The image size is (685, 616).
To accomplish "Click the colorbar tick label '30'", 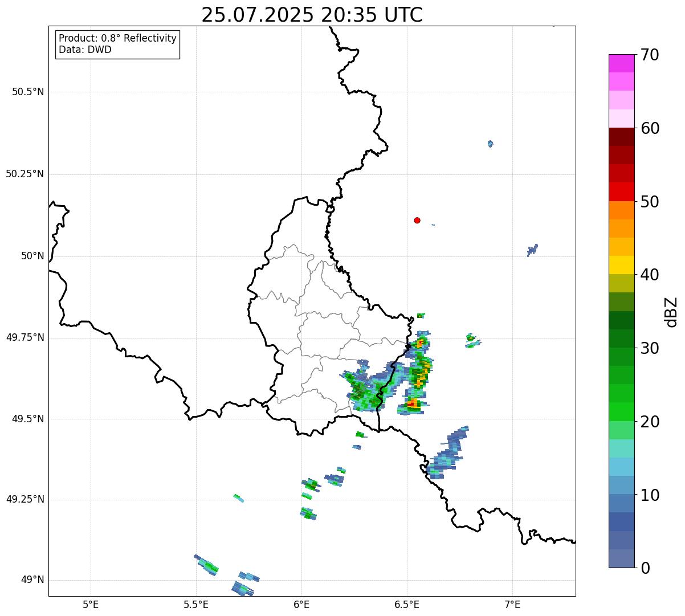I will pyautogui.click(x=650, y=348).
